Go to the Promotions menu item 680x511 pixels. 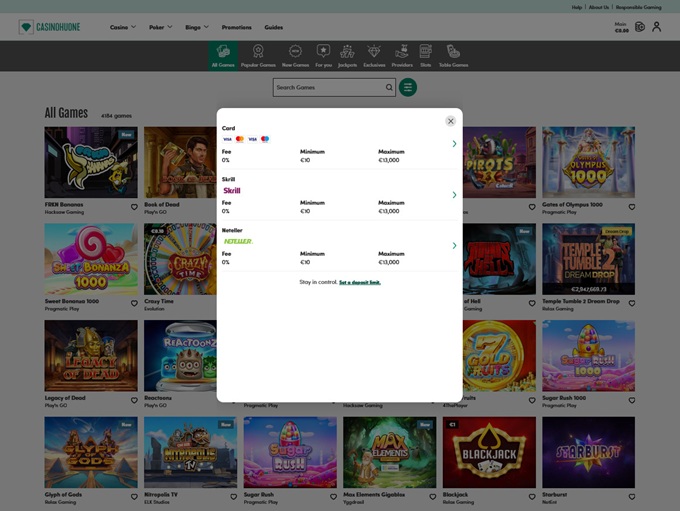[x=237, y=27]
